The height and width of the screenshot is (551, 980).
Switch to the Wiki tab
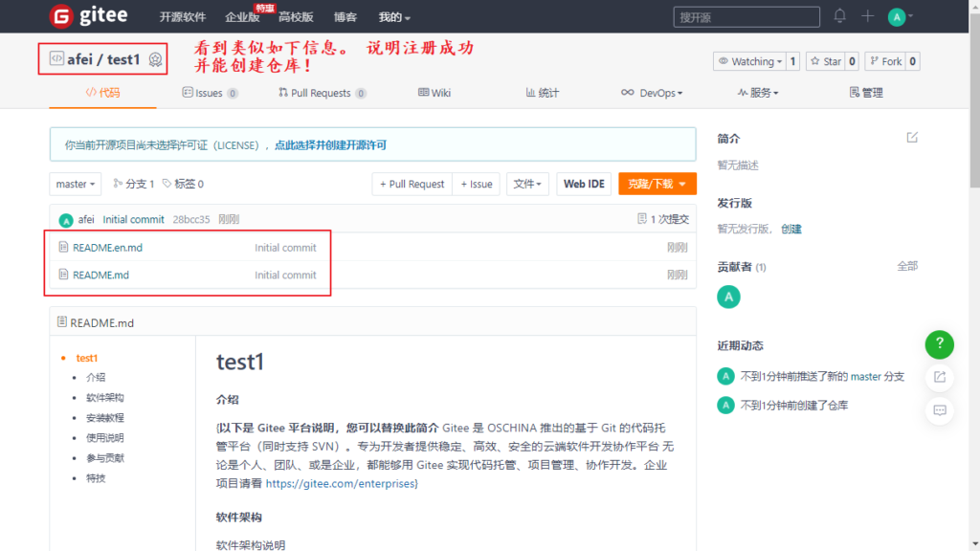[x=434, y=93]
